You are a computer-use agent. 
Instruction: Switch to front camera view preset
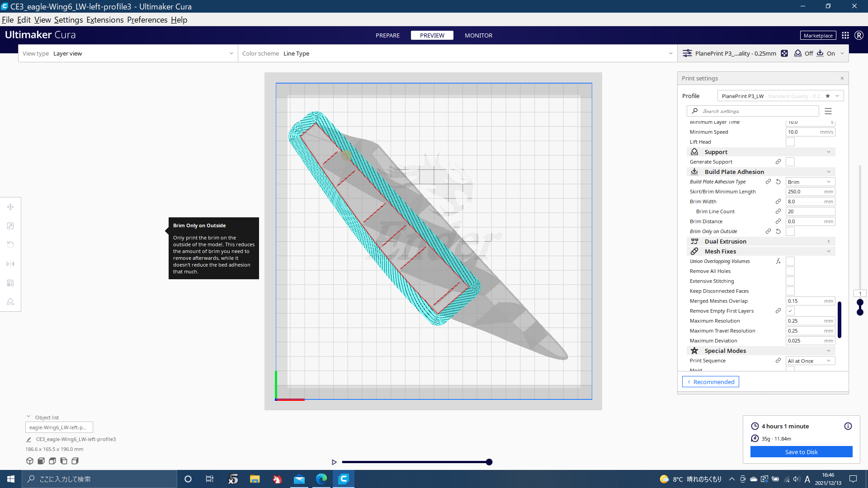coord(41,461)
